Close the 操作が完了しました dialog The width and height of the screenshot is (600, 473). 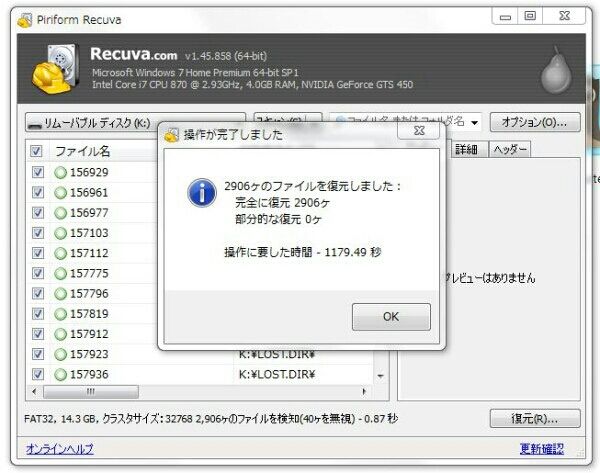(x=419, y=131)
